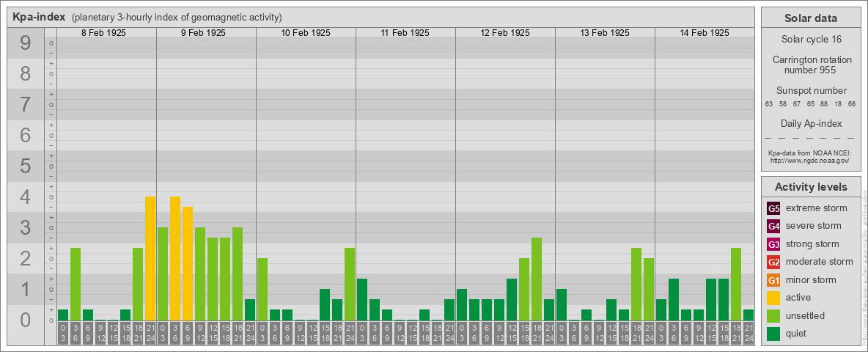Click the 'Activity levels' legend heading

[811, 187]
